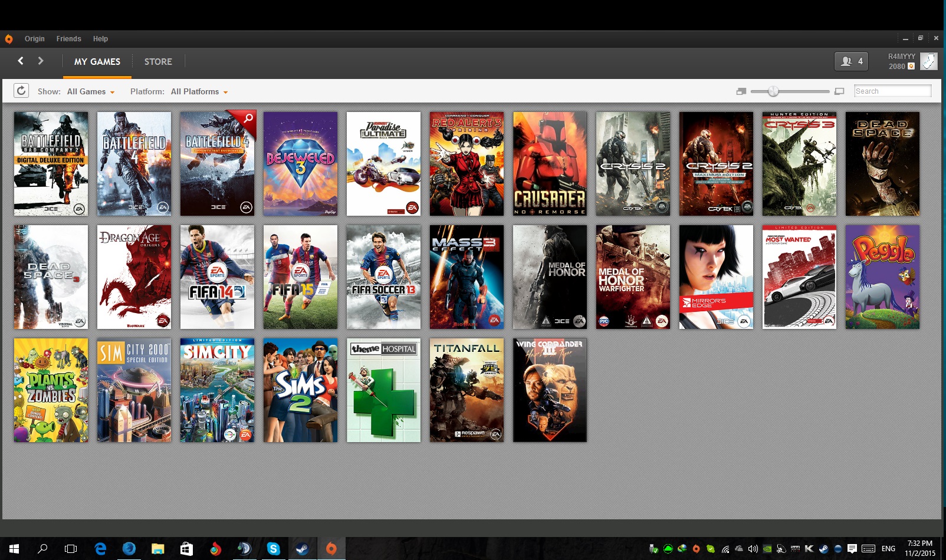Select the Mirror's Edge tile
946x560 pixels.
point(717,277)
